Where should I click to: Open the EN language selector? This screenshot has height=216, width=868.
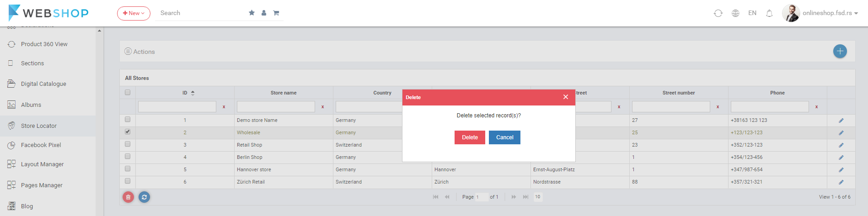click(752, 13)
